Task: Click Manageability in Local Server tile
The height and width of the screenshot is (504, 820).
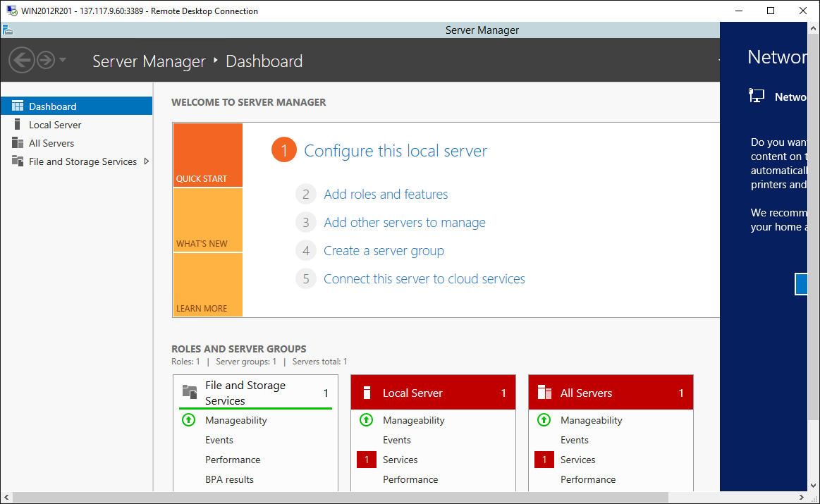Action: click(x=414, y=420)
